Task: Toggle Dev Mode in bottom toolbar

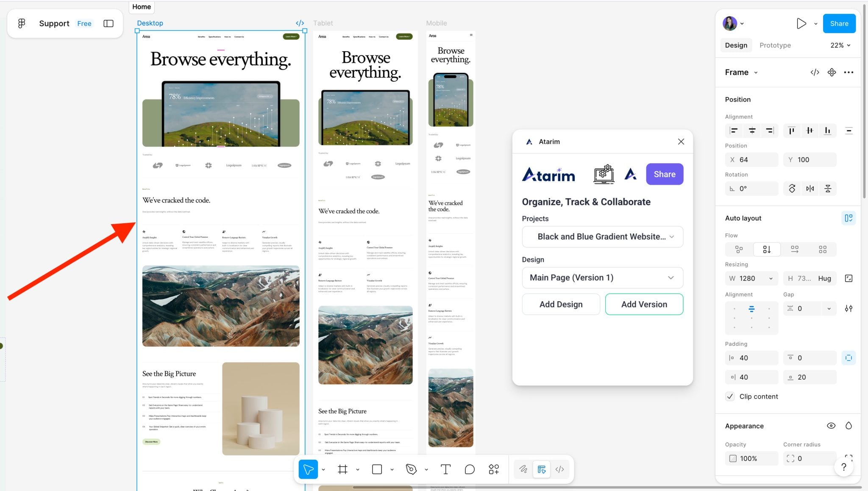Action: 559,469
